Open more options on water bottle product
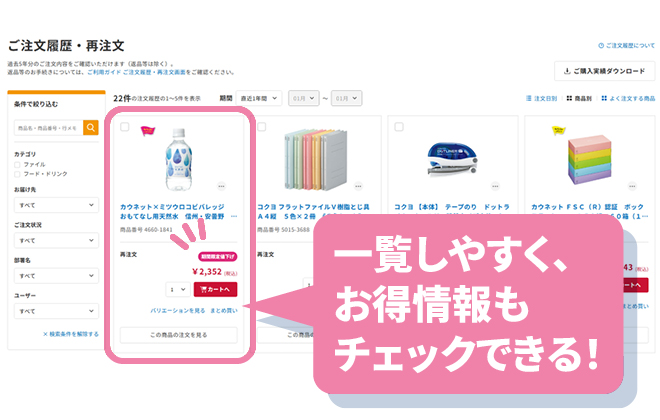 (221, 186)
